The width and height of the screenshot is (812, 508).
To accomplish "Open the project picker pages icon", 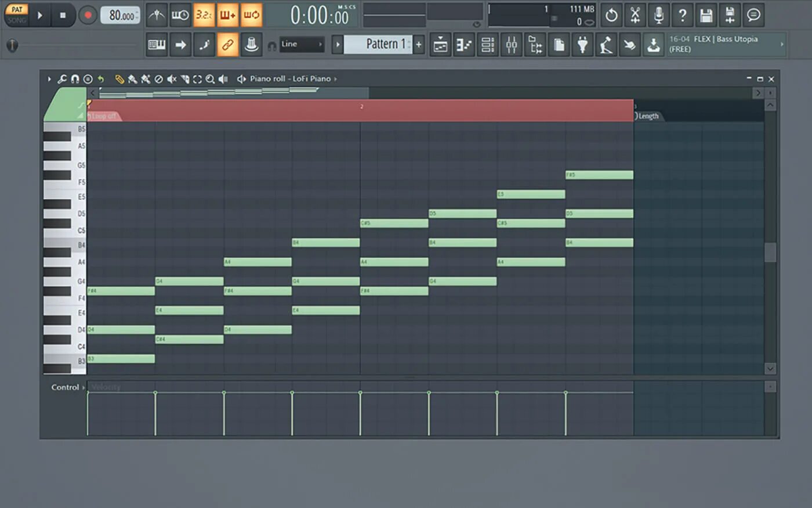I will 559,45.
